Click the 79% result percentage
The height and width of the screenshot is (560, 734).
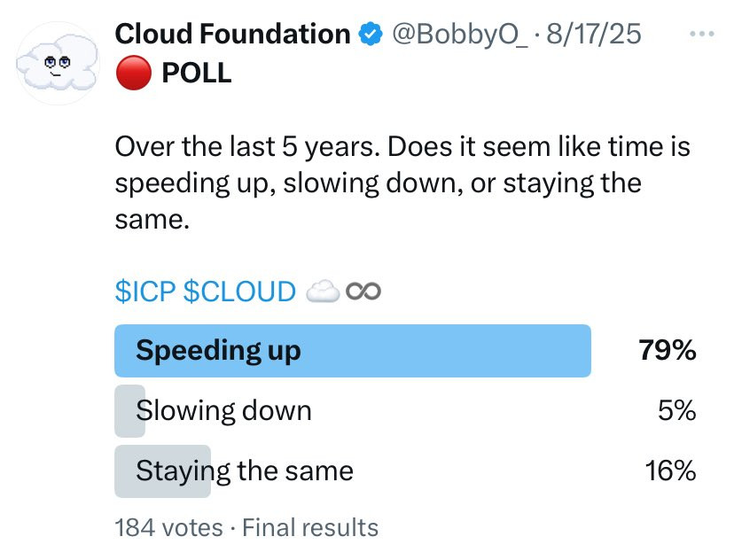(x=667, y=350)
